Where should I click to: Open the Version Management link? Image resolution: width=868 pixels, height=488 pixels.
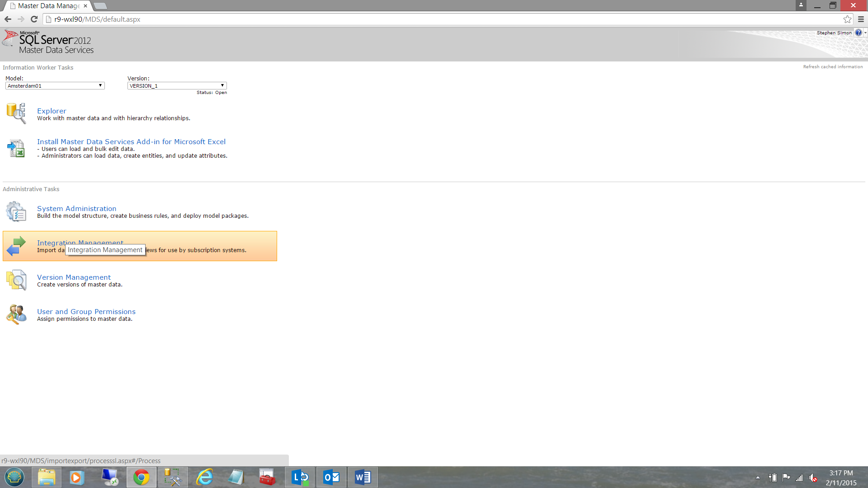point(74,277)
